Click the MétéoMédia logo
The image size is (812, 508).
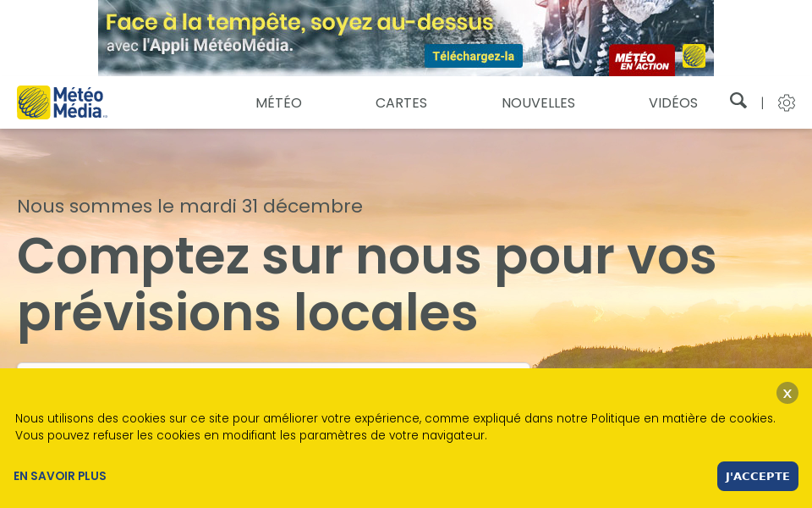[x=62, y=102]
